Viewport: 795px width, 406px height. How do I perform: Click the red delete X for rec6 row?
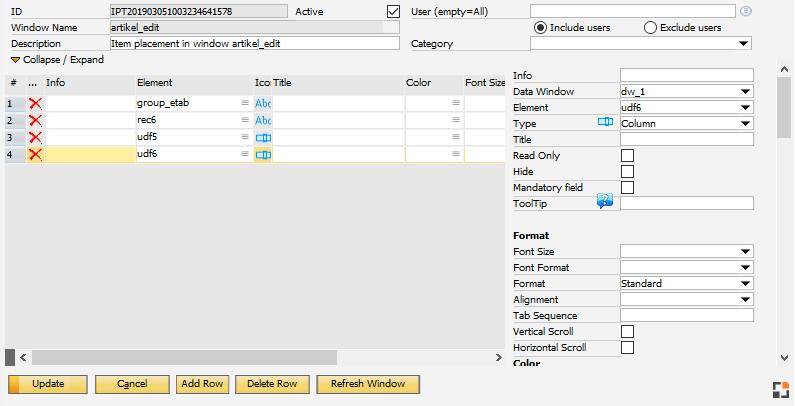[x=36, y=120]
